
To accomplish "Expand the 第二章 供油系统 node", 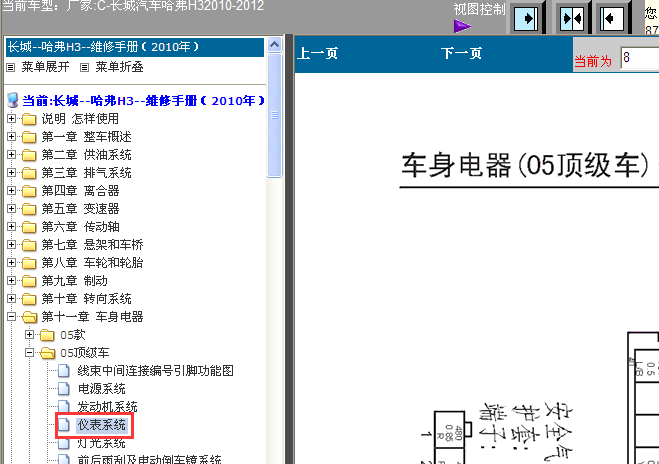I will click(x=11, y=155).
